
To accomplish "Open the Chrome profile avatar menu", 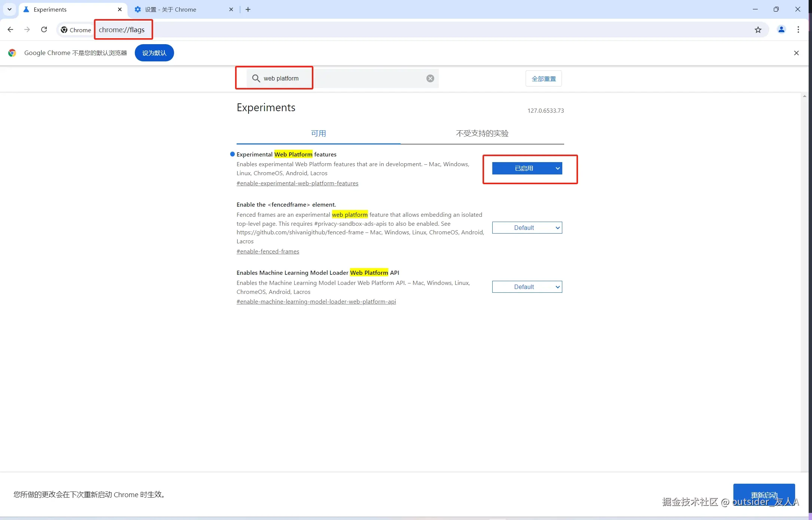I will coord(781,30).
